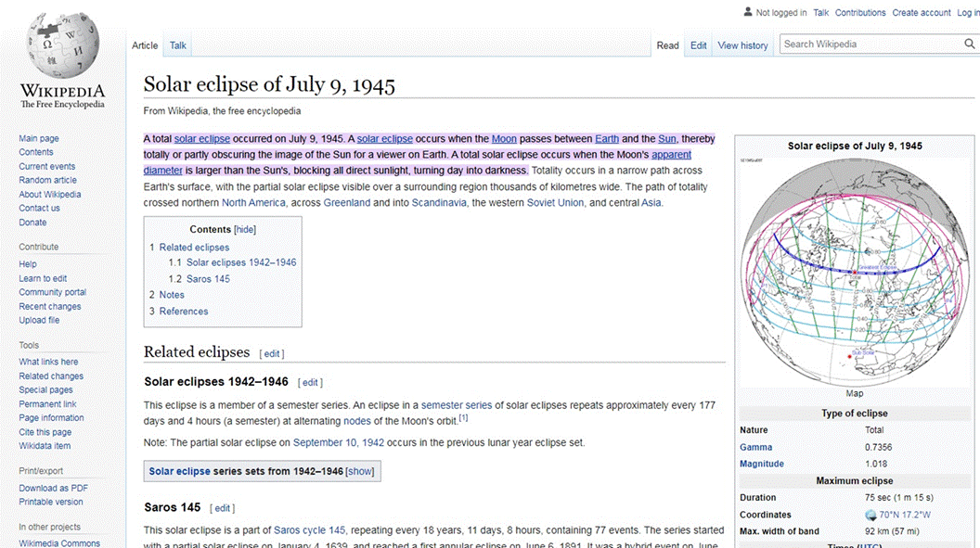This screenshot has width=980, height=548.
Task: Open the Recent changes link
Action: coord(50,307)
